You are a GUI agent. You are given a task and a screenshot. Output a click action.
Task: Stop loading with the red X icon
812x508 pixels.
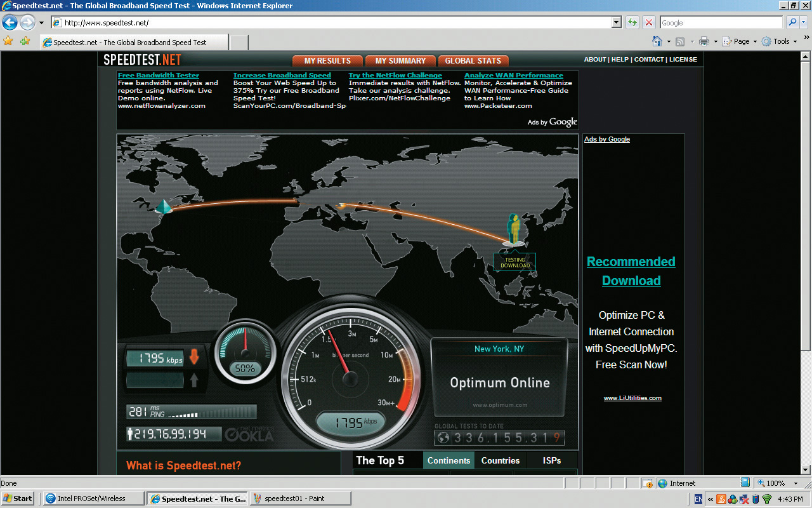point(648,22)
